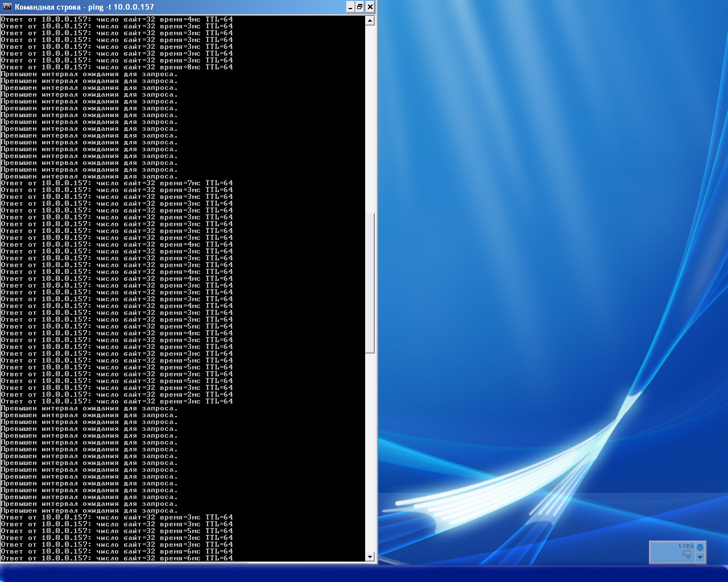The image size is (728, 582).
Task: Click the download arrow icon in network widget
Action: (700, 547)
